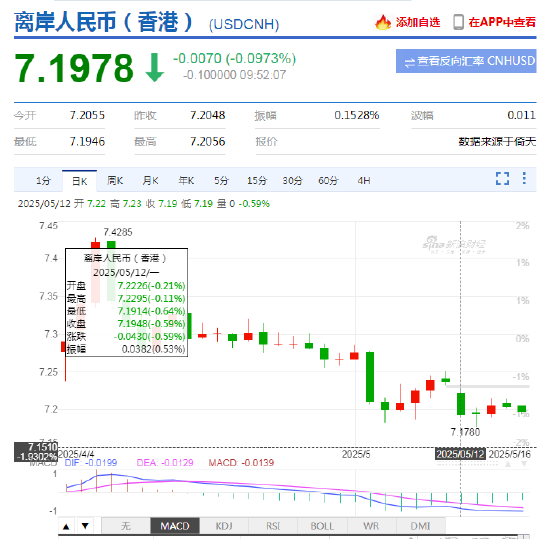Switch to the 1分 chart tab
This screenshot has height=539, width=550.
pyautogui.click(x=43, y=181)
